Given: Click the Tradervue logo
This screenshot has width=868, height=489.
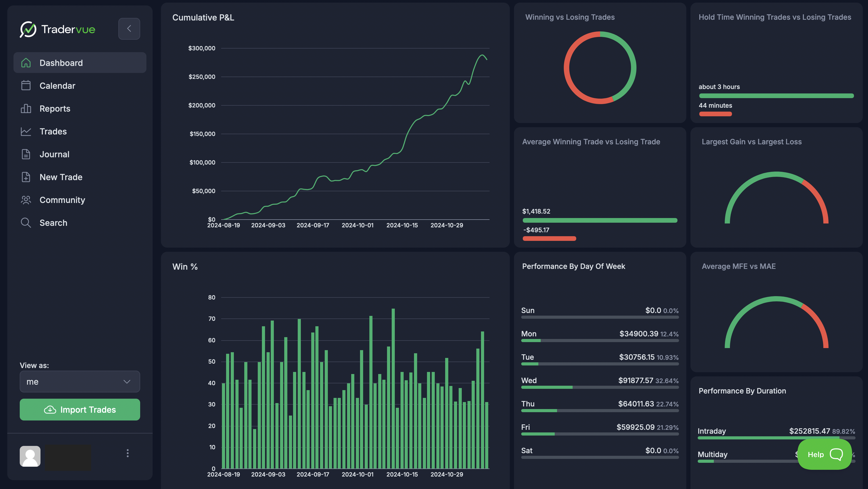Looking at the screenshot, I should tap(58, 29).
